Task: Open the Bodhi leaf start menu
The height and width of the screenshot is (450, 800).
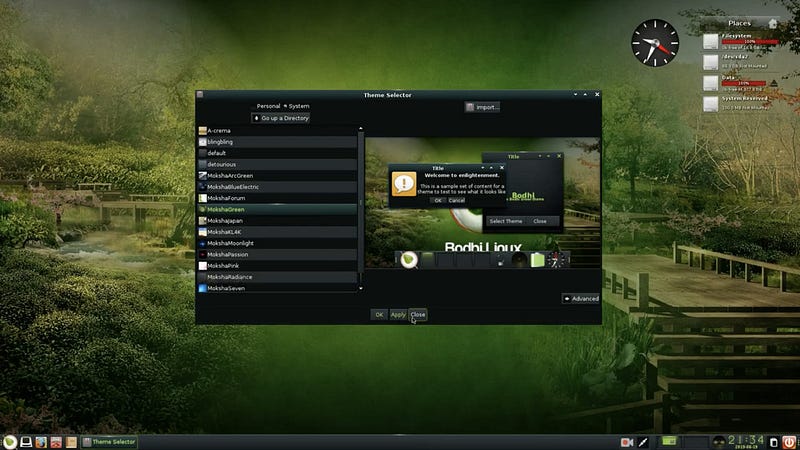Action: pyautogui.click(x=10, y=442)
